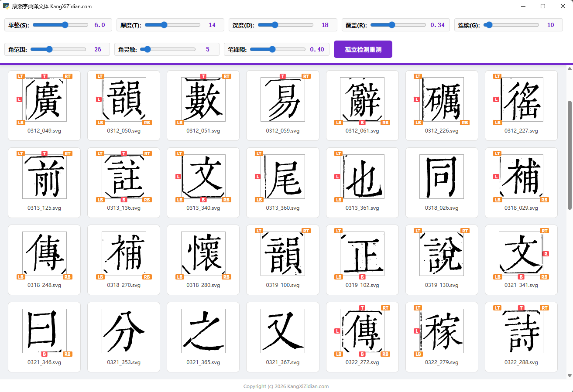Click the LT marker on 0322_279.svg
573x392 pixels.
click(418, 308)
